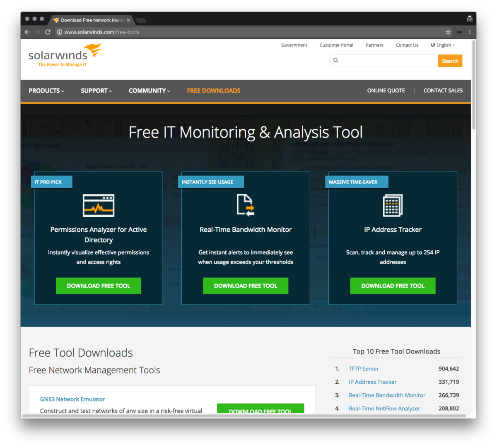Reload the page with the refresh icon
The image size is (497, 448).
coord(48,32)
